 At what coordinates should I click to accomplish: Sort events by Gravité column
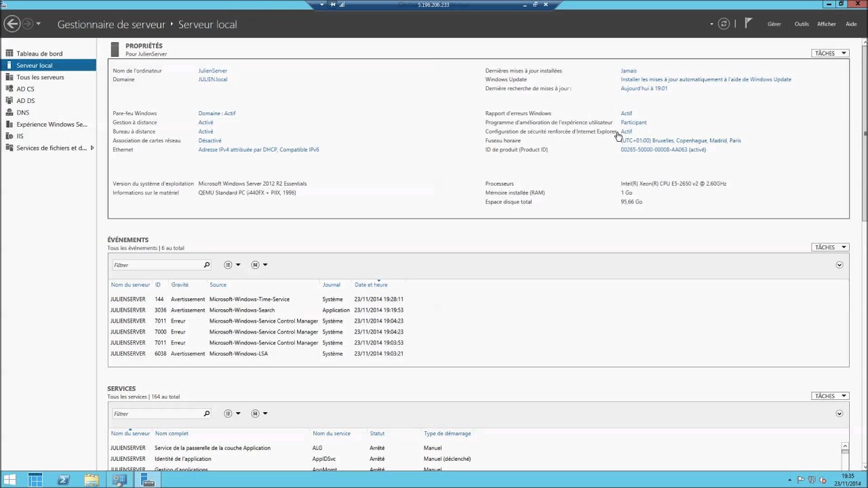[x=180, y=285]
